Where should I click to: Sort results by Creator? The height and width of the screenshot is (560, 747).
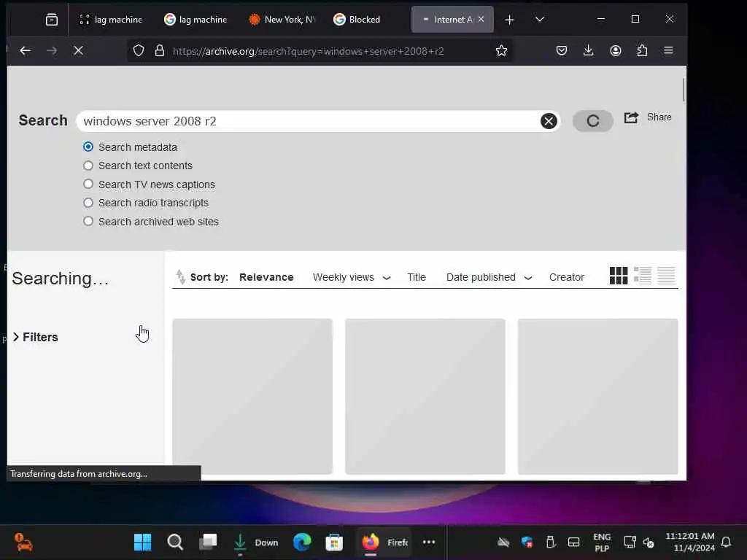(x=566, y=277)
